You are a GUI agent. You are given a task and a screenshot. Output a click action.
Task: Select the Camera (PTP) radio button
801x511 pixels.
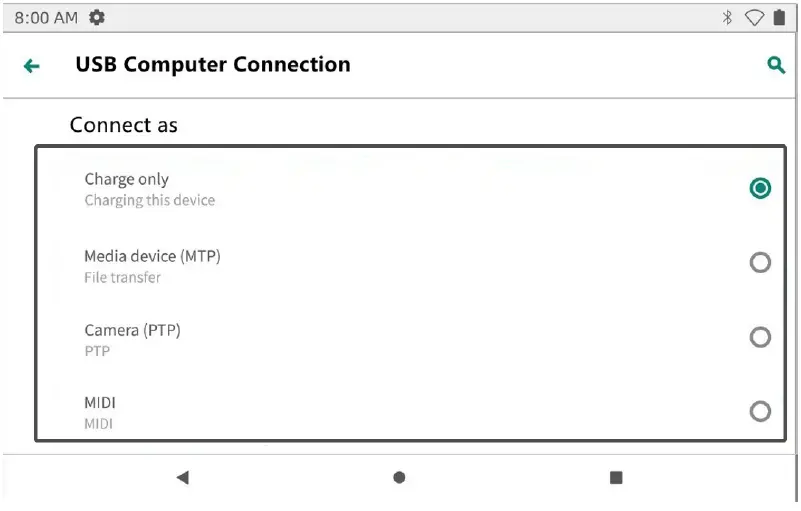(760, 337)
